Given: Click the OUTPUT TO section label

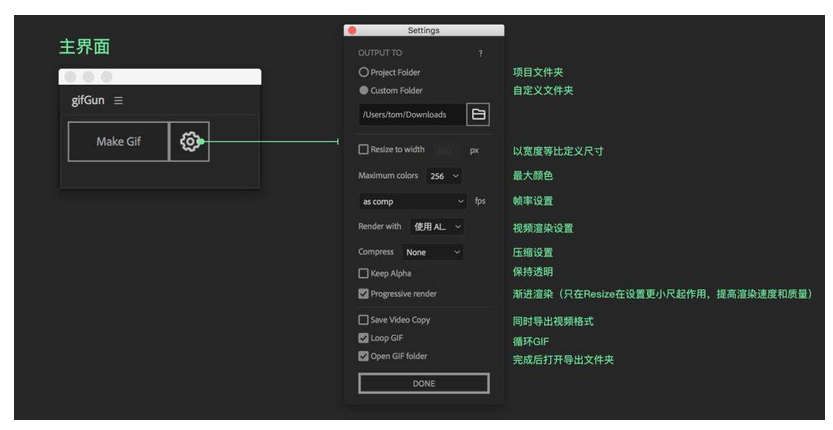Looking at the screenshot, I should click(x=380, y=53).
